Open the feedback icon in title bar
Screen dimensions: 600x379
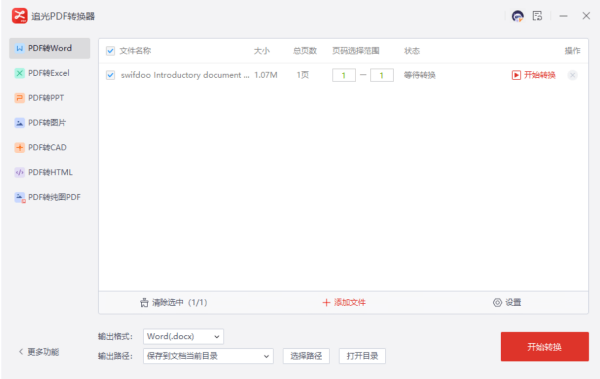pos(537,16)
